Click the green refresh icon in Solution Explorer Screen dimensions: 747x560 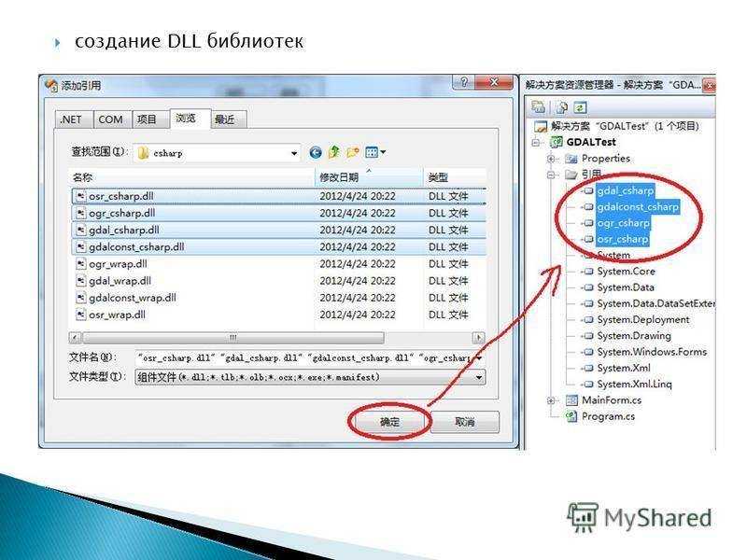point(580,107)
